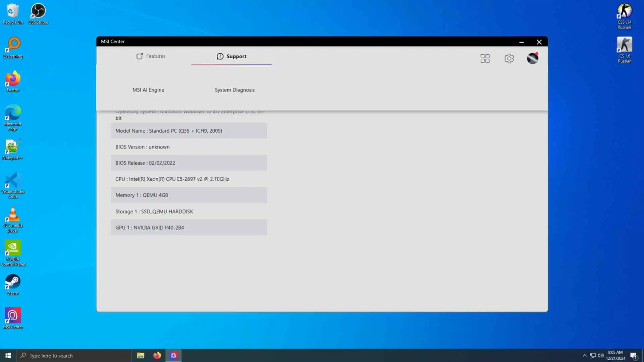Screen dimensions: 644x362
Task: Open the Everything search desktop icon
Action: click(13, 47)
